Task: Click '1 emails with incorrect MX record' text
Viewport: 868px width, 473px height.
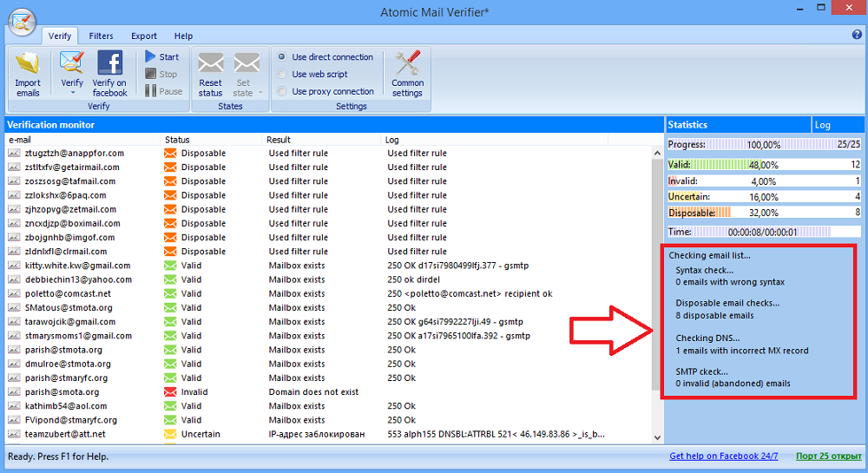Action: 742,350
